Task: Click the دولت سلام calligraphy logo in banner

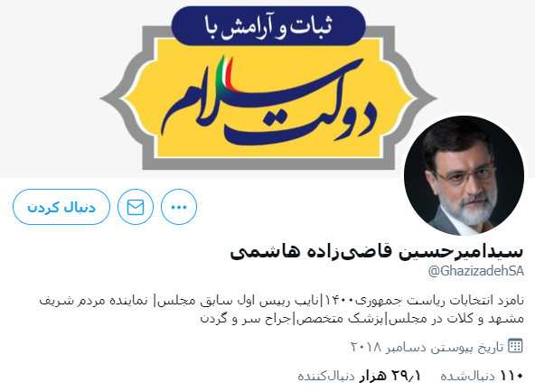Action: pos(269,102)
